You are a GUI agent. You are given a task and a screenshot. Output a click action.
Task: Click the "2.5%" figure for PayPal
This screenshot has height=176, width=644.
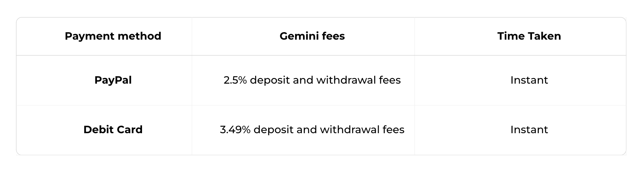tap(235, 80)
